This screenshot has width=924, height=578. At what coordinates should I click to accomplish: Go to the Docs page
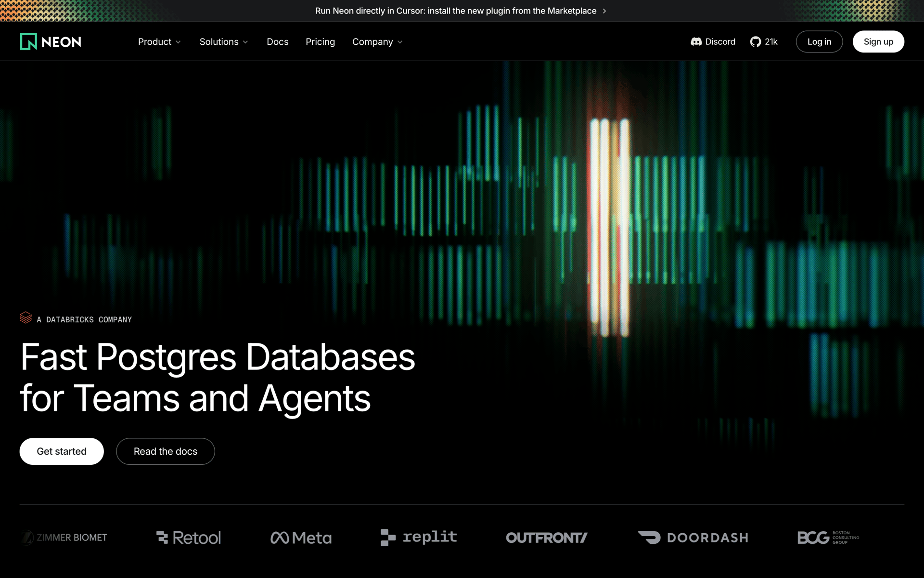tap(278, 42)
